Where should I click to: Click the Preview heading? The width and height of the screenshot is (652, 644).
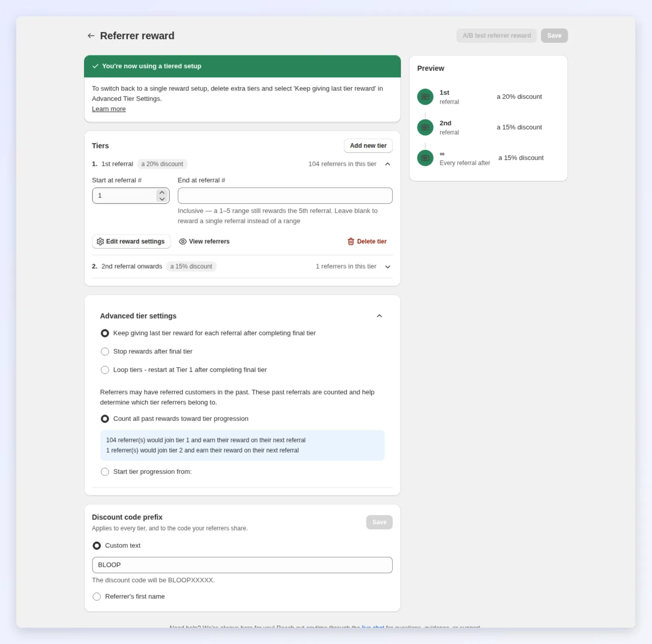[430, 68]
